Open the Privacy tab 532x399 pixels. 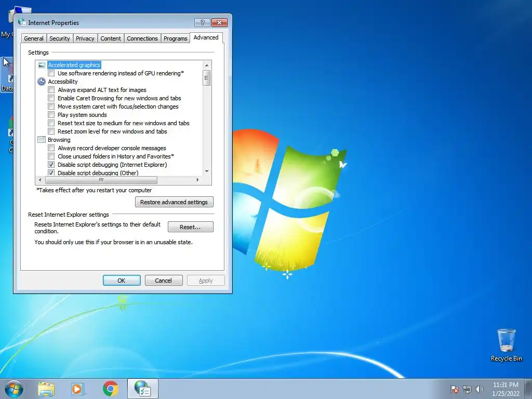85,38
